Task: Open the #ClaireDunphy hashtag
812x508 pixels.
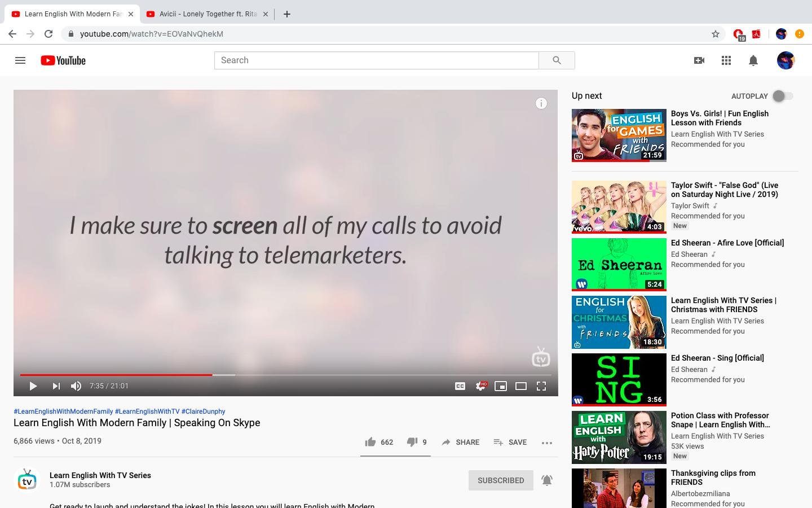Action: tap(203, 411)
